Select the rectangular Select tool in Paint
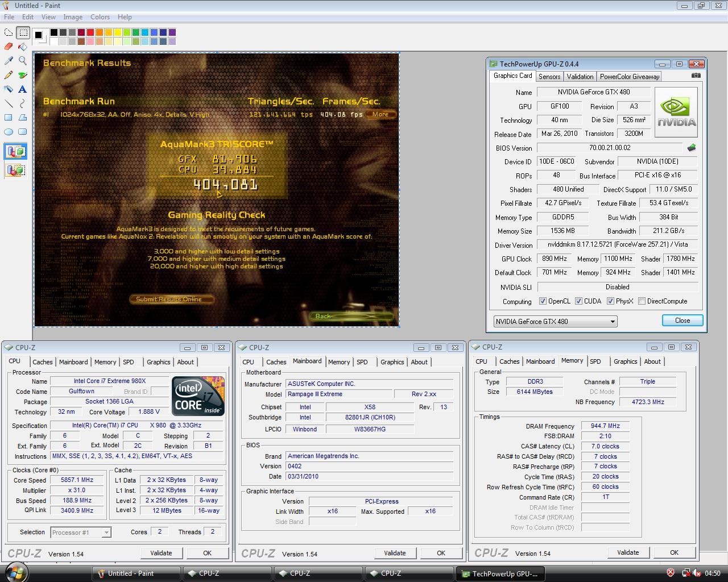This screenshot has height=582, width=728. [x=23, y=33]
